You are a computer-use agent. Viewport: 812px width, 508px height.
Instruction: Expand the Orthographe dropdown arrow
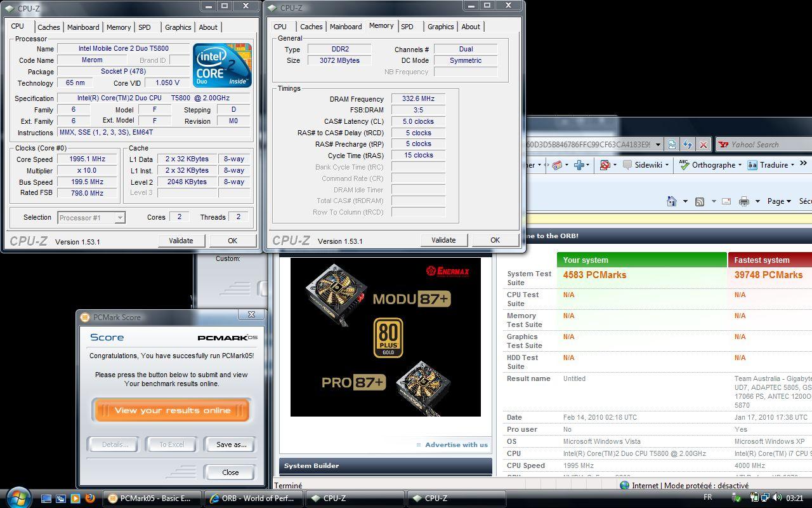coord(739,165)
